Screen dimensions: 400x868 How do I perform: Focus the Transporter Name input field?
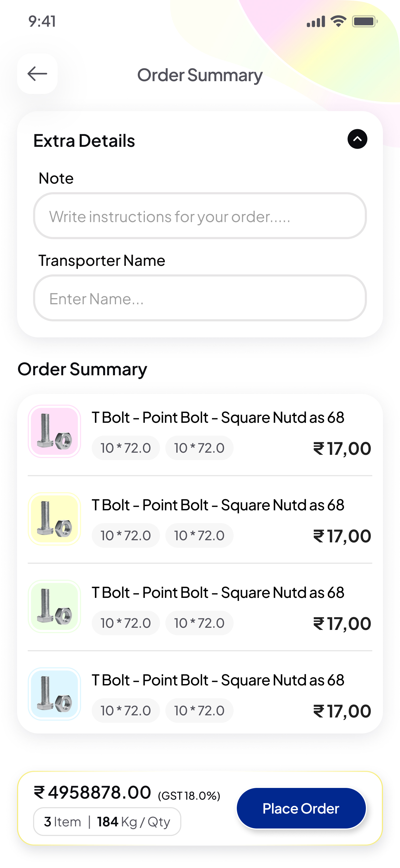(200, 298)
